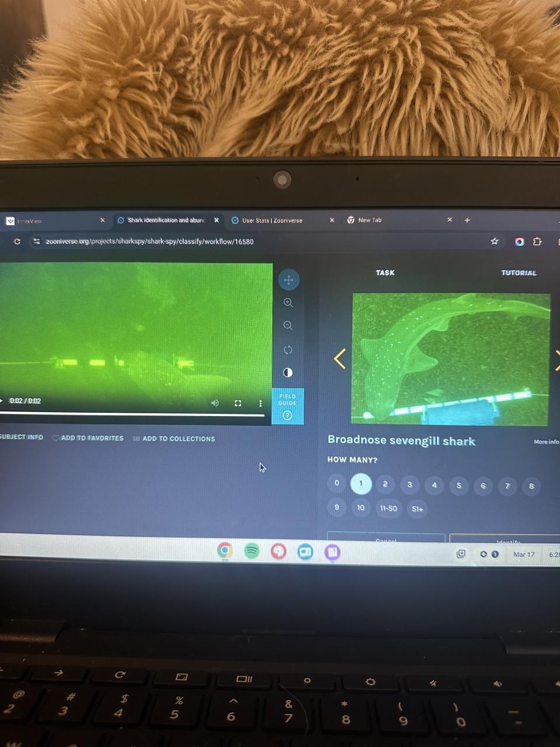
Task: Select 6 for how many
Action: click(483, 486)
